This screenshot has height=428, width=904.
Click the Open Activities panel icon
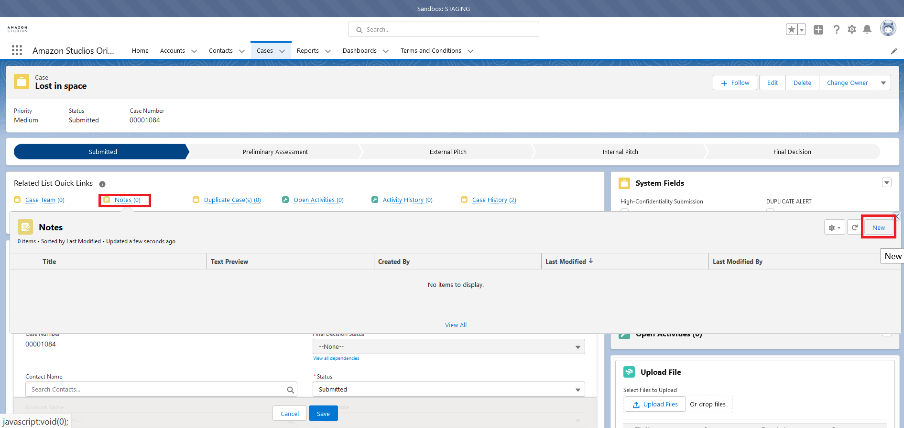[624, 334]
